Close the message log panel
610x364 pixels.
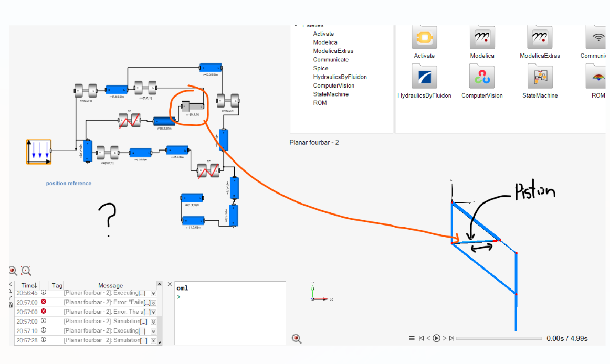click(x=10, y=284)
